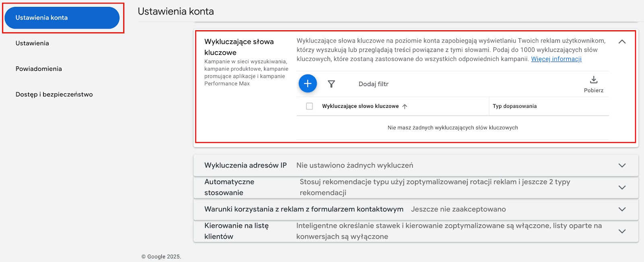The height and width of the screenshot is (262, 644).
Task: Click the Pobierz download icon
Action: coord(594,80)
